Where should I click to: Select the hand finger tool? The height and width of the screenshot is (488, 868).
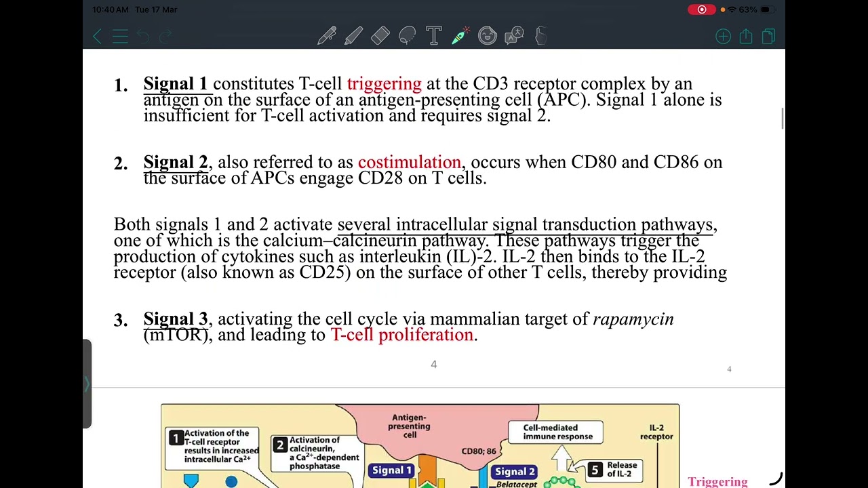pos(541,36)
